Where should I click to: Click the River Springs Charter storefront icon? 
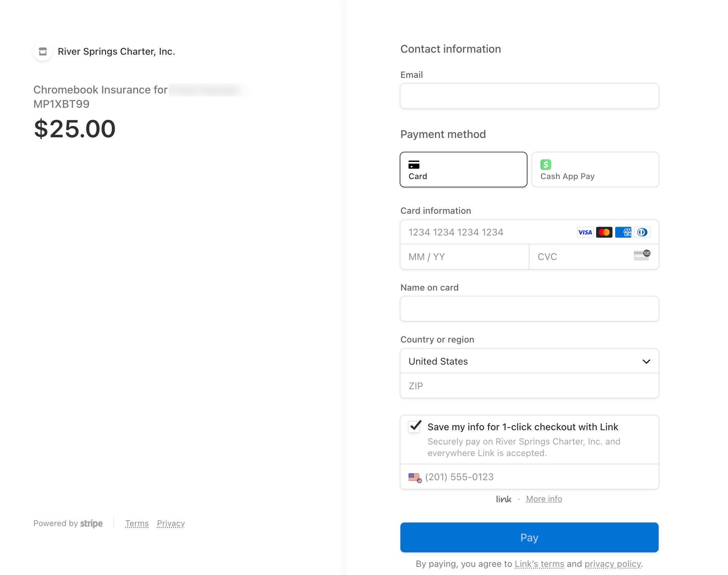click(x=43, y=52)
